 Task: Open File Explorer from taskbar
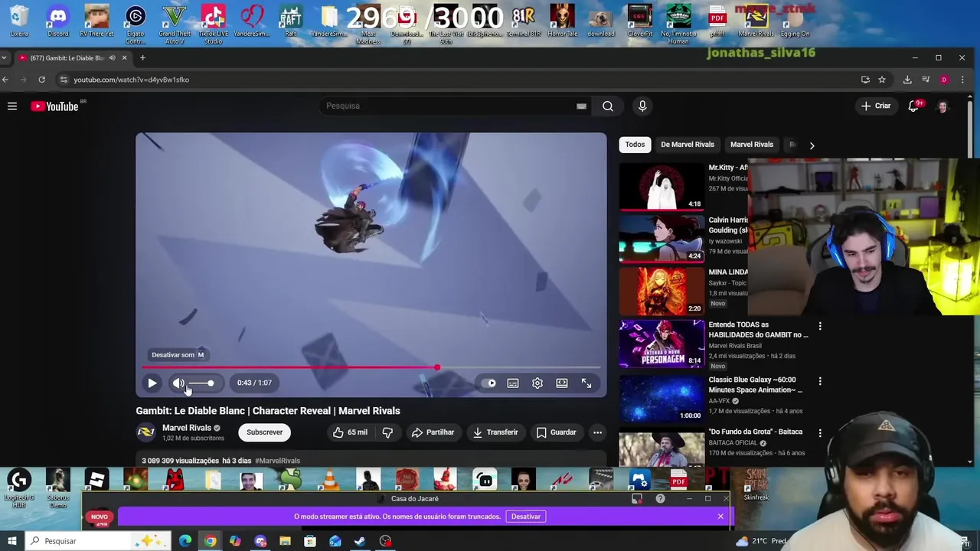[285, 541]
